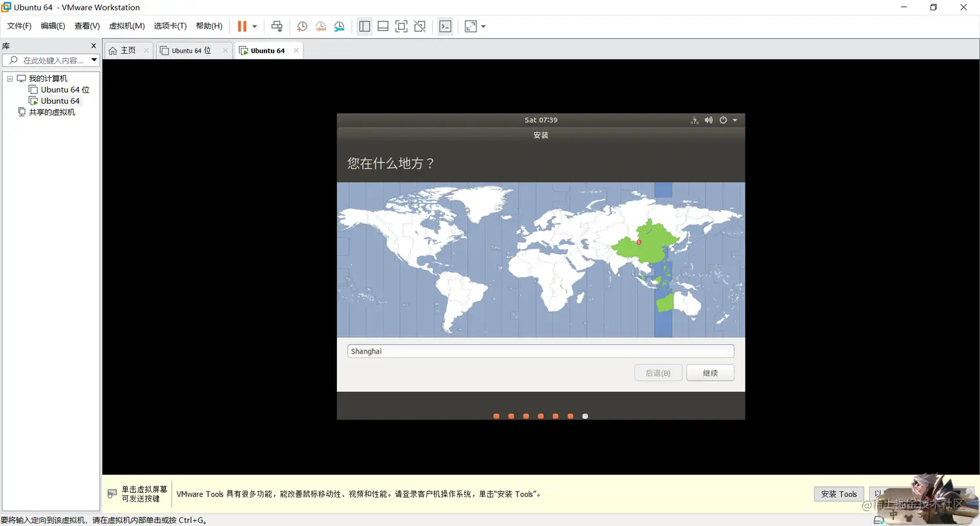Toggle the library sidebar view icon
The width and height of the screenshot is (980, 526).
point(364,26)
